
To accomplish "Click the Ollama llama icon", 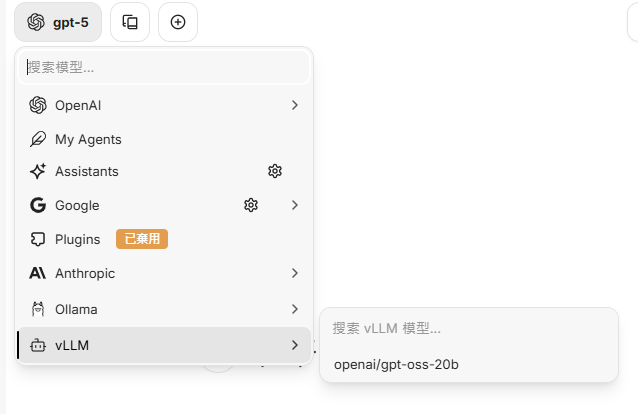I will (38, 309).
